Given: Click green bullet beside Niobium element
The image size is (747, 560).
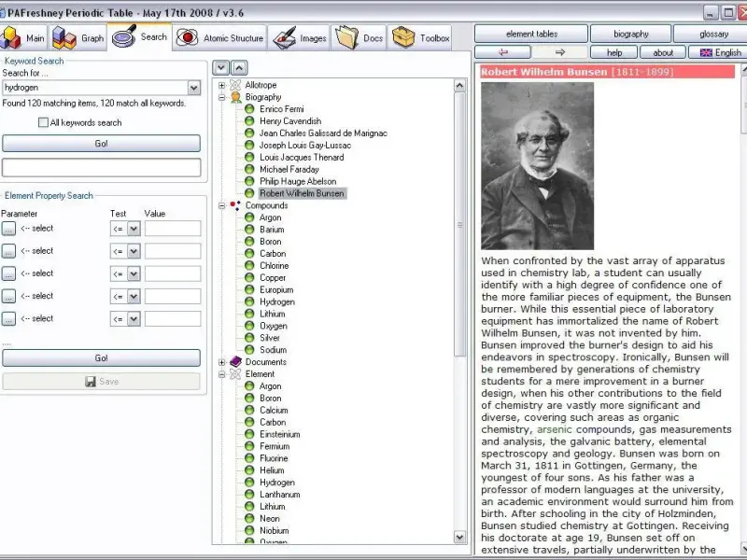Looking at the screenshot, I should click(249, 530).
